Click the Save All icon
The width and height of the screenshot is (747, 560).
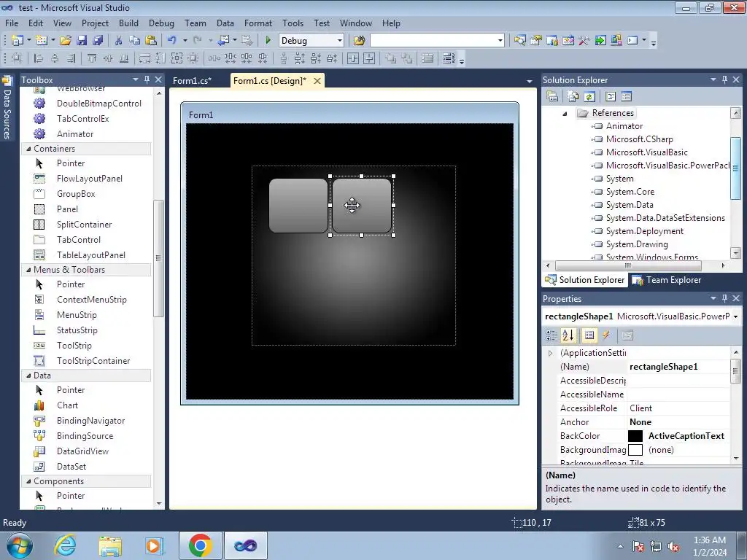[x=98, y=41]
